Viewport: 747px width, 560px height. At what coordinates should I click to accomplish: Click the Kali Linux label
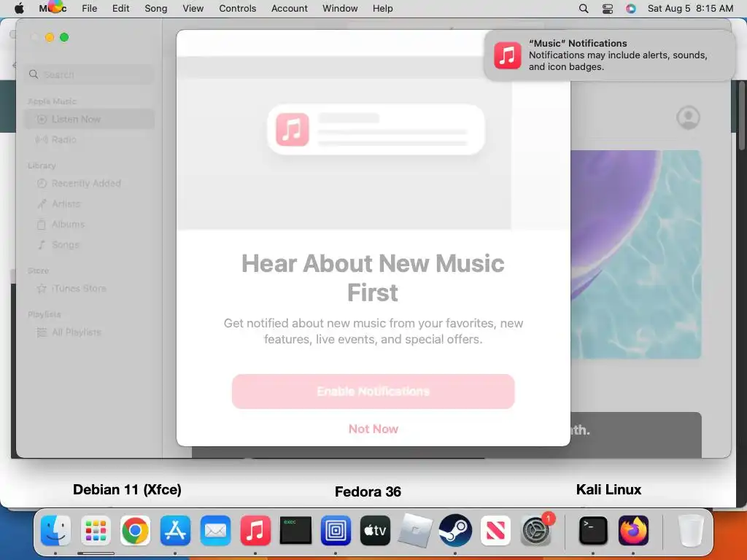coord(608,489)
